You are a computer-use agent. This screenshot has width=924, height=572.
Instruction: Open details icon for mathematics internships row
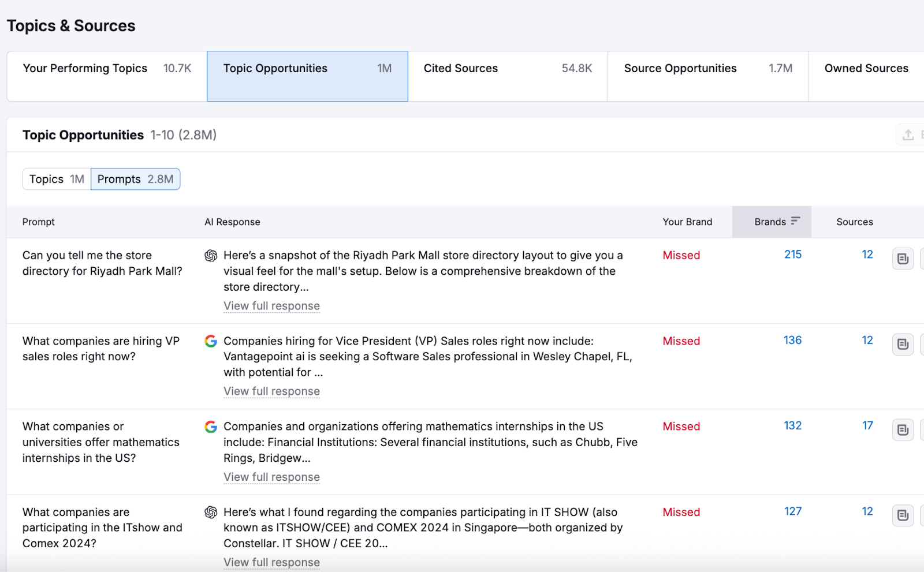tap(903, 430)
